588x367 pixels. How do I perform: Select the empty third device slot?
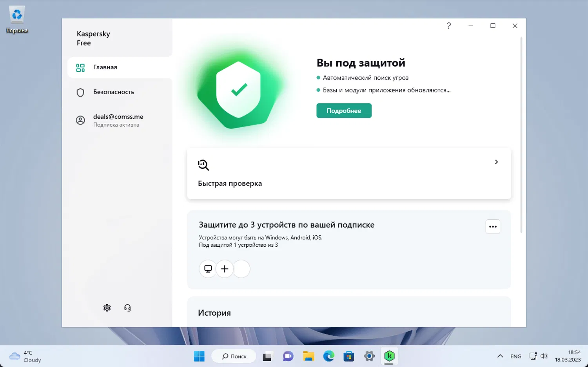click(242, 269)
